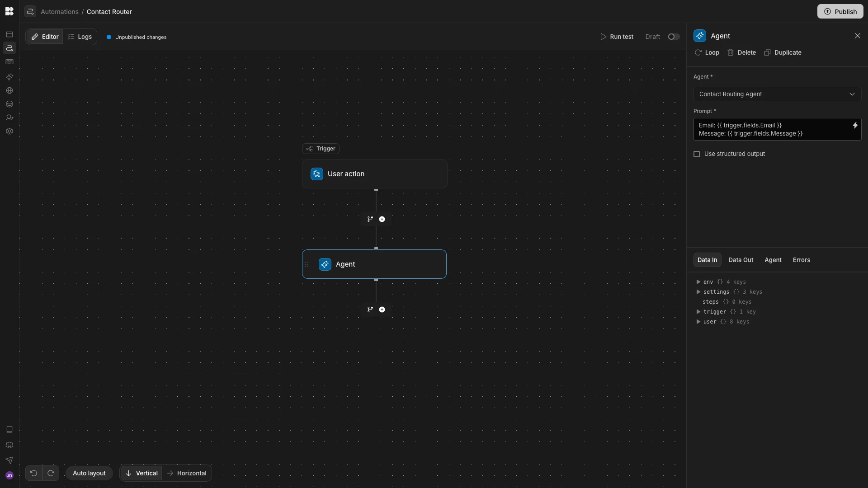Click the lightning bolt bindings icon in Prompt
The height and width of the screenshot is (488, 868).
(x=855, y=126)
